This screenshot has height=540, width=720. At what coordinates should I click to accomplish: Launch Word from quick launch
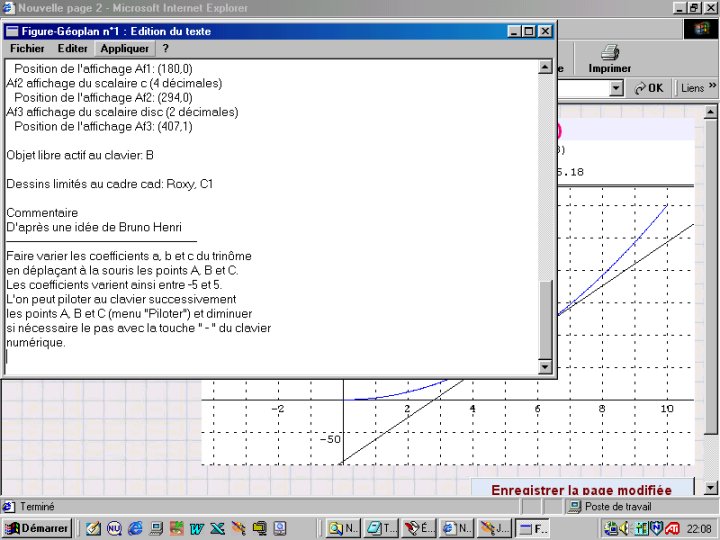point(197,529)
